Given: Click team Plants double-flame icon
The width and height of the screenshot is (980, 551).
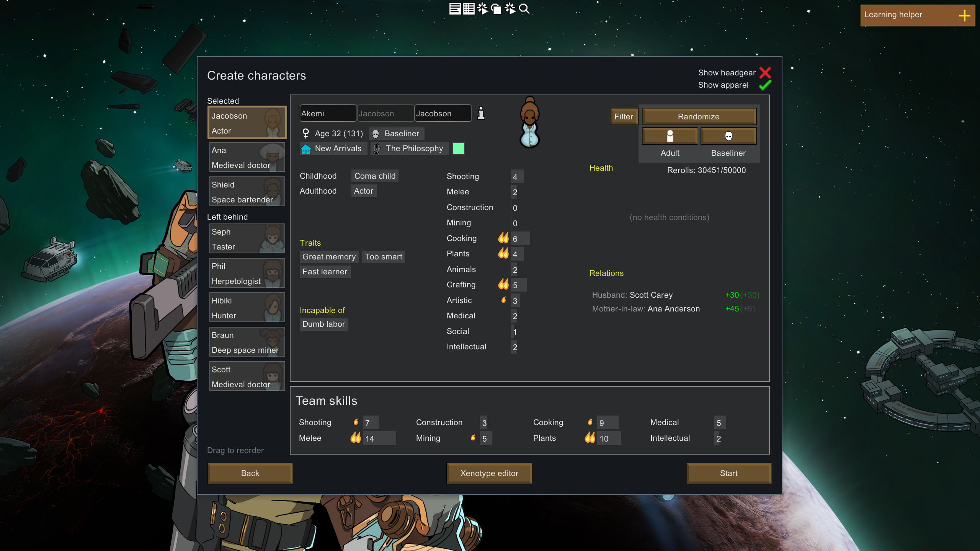Looking at the screenshot, I should [x=590, y=438].
